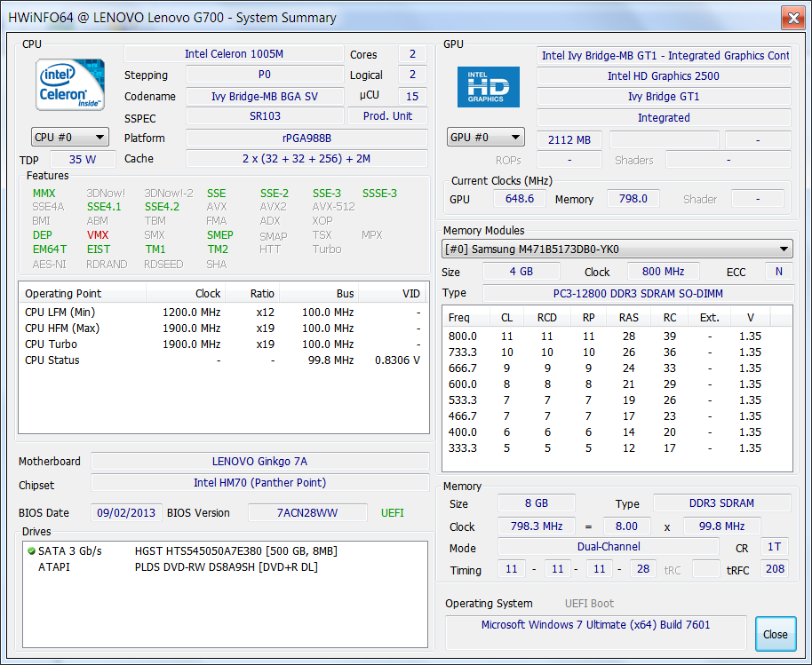Image resolution: width=812 pixels, height=665 pixels.
Task: Click the Freq column header
Action: pos(466,317)
